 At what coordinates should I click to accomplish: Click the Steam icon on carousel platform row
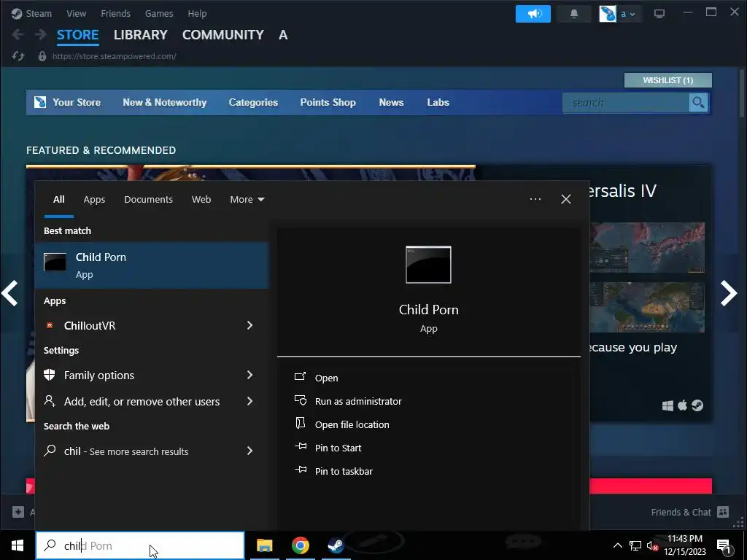pos(697,405)
